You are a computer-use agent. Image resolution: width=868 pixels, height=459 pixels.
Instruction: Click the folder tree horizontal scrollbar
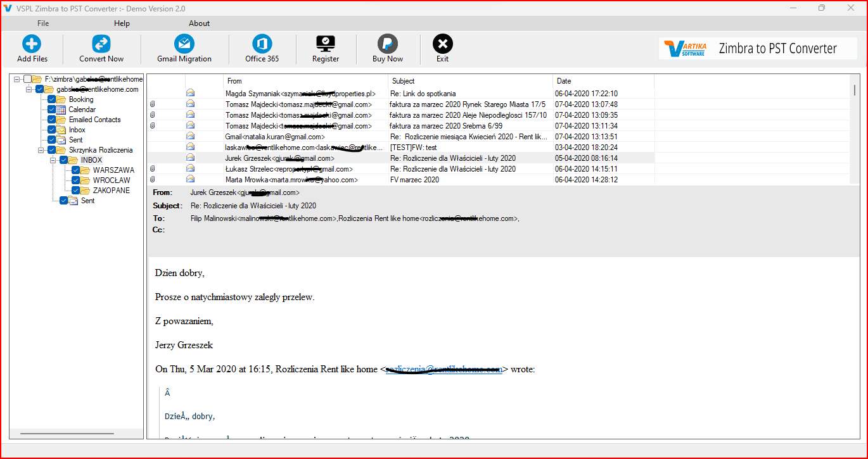pos(67,434)
